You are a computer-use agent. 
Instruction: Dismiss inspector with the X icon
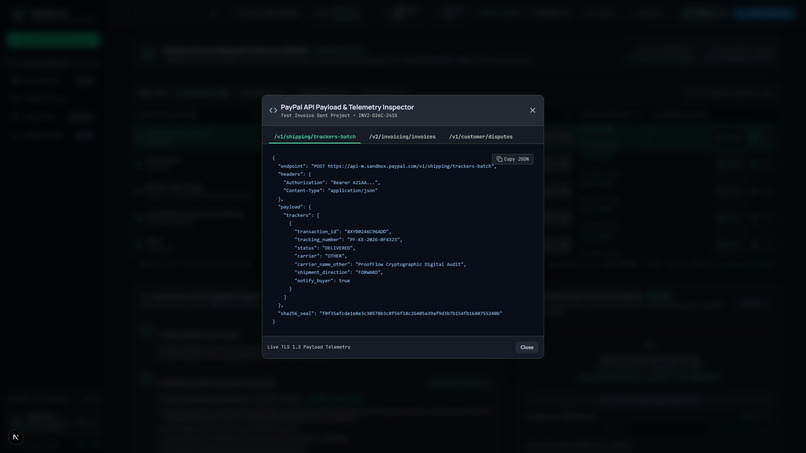(533, 110)
